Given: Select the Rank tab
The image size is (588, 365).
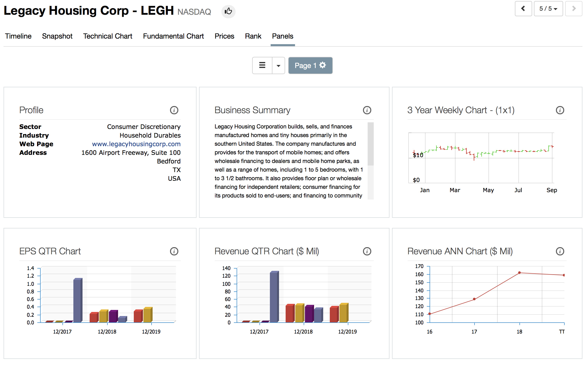Looking at the screenshot, I should pos(253,36).
